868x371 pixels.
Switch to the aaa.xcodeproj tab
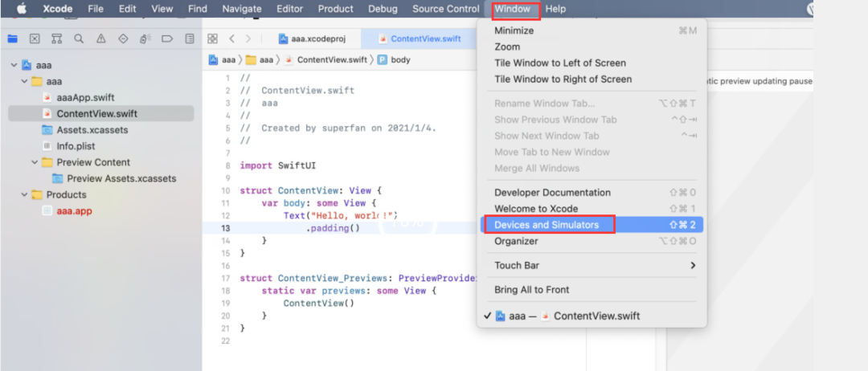click(x=312, y=39)
